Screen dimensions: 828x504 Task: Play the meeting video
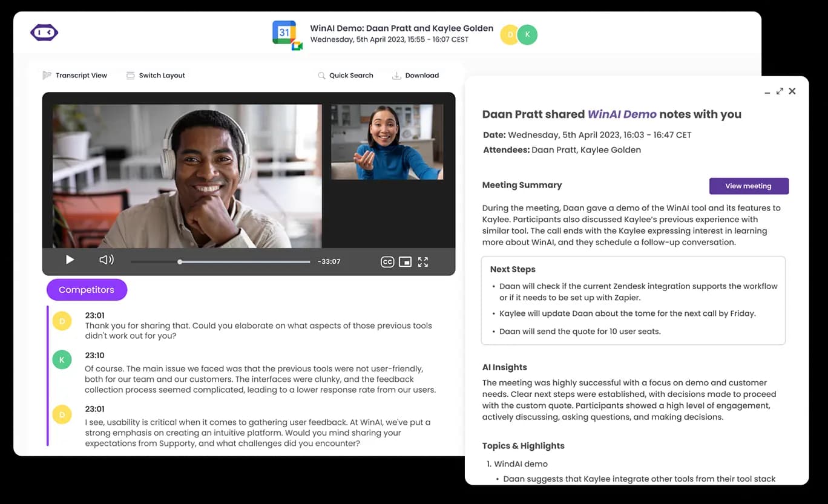(x=70, y=260)
